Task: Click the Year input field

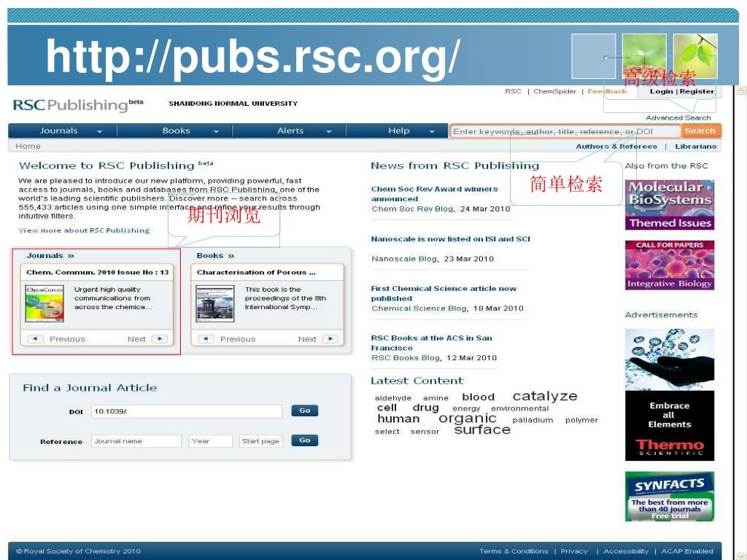Action: click(x=210, y=441)
